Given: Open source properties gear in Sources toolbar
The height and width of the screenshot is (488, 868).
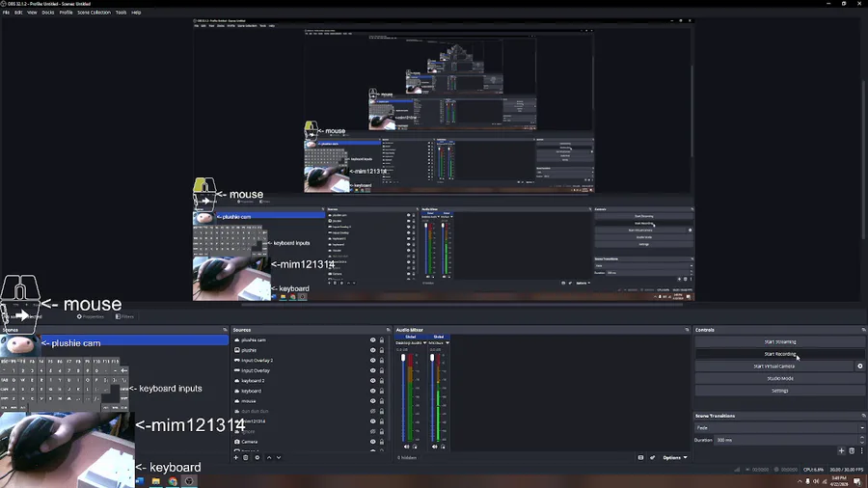Looking at the screenshot, I should pyautogui.click(x=258, y=457).
